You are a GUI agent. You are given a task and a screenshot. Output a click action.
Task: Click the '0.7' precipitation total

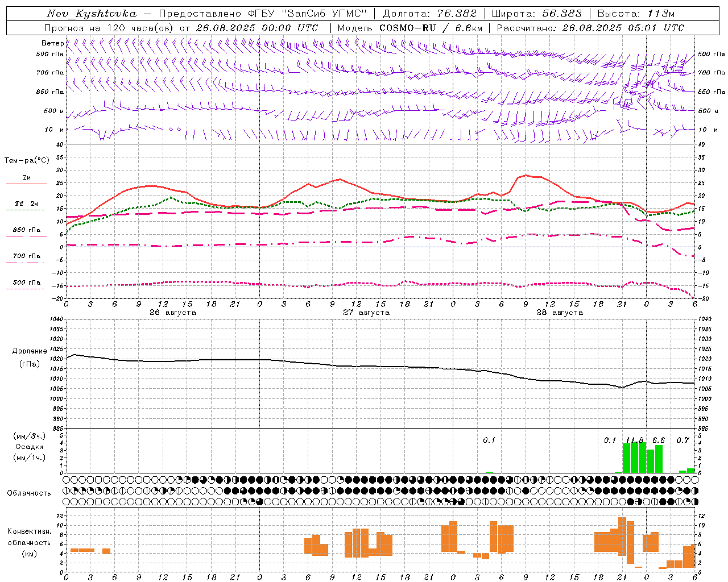click(683, 440)
